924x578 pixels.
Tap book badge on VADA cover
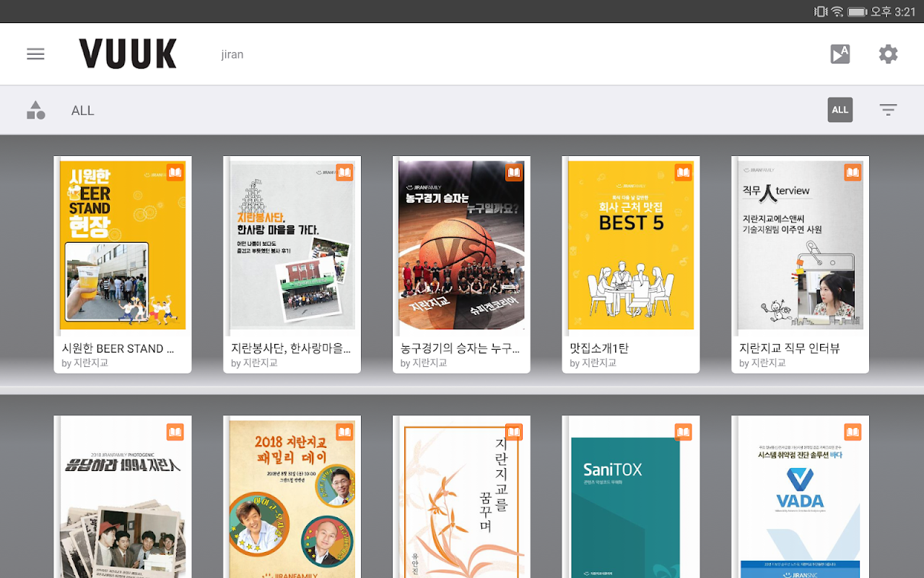point(853,432)
